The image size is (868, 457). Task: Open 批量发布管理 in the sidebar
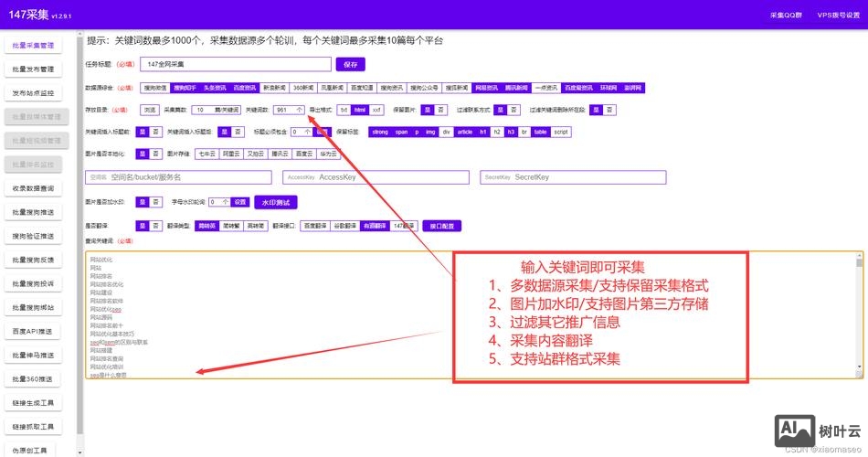pos(33,69)
